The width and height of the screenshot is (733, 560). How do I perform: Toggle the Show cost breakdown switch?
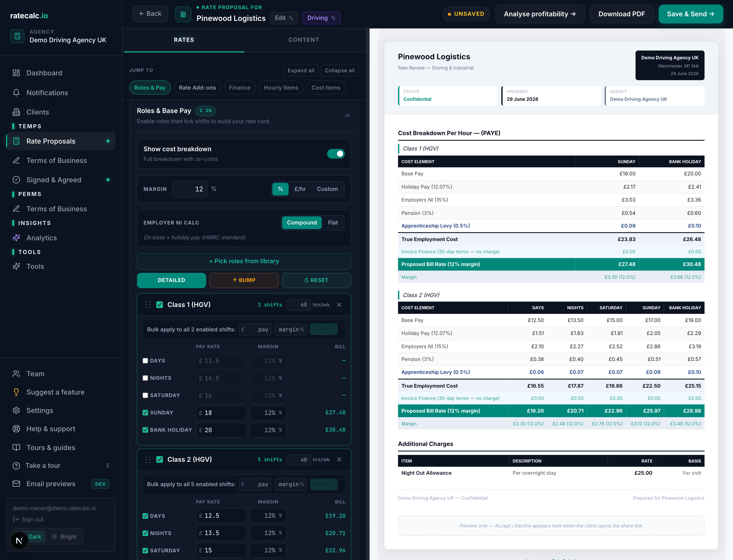[x=336, y=154]
